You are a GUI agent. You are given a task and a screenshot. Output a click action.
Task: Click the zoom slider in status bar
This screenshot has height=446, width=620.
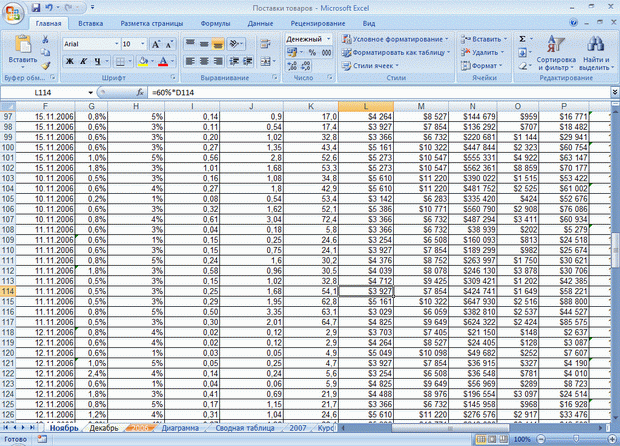click(576, 439)
